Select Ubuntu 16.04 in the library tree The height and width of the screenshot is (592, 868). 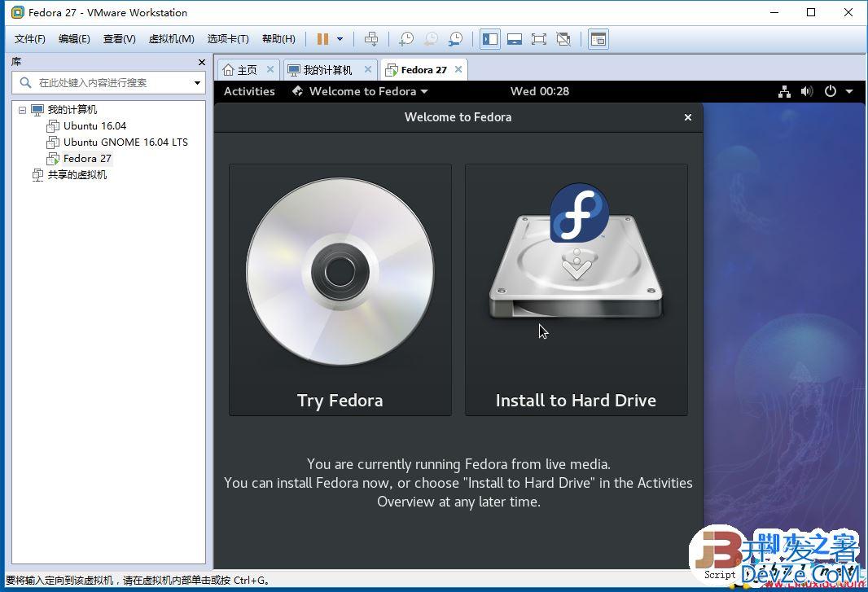94,126
